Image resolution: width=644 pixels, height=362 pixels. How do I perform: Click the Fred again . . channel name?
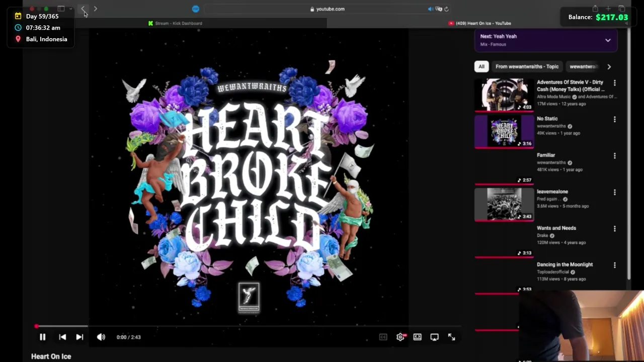pos(549,199)
